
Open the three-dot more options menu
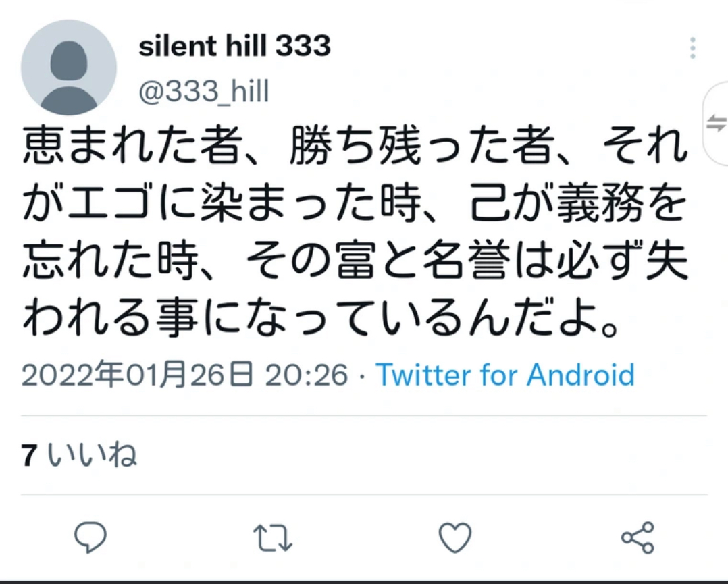[693, 48]
